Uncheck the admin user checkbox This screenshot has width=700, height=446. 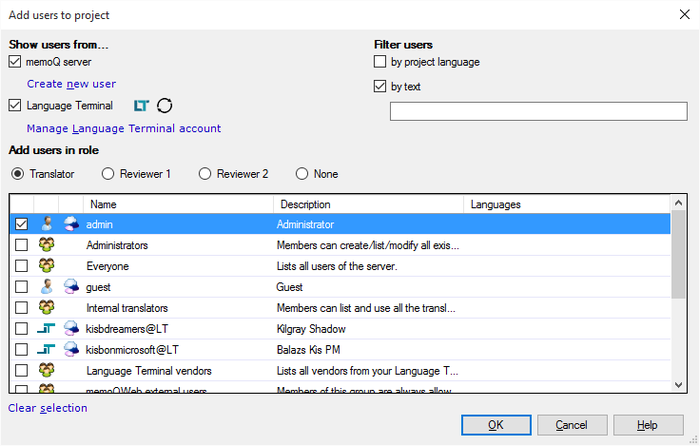tap(21, 224)
